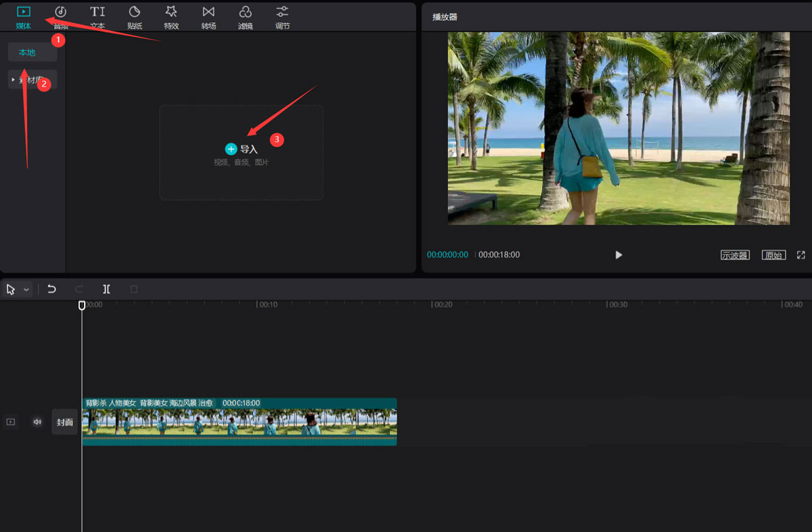
Task: Expand the 素材库 library tree
Action: 14,80
